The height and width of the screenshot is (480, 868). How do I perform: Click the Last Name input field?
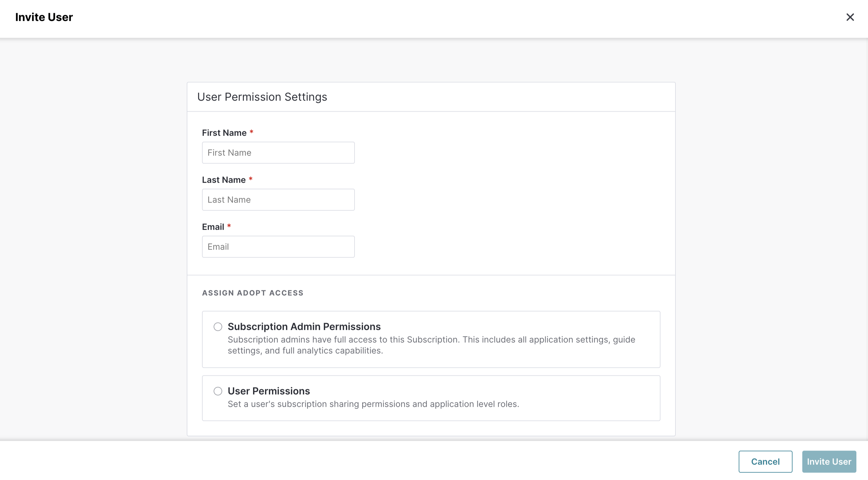click(278, 200)
